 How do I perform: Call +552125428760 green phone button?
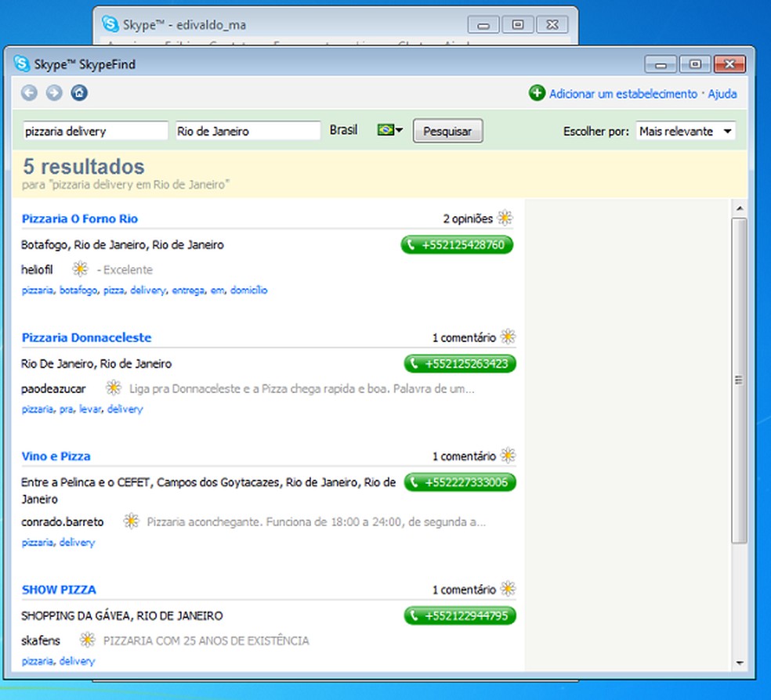click(x=457, y=244)
